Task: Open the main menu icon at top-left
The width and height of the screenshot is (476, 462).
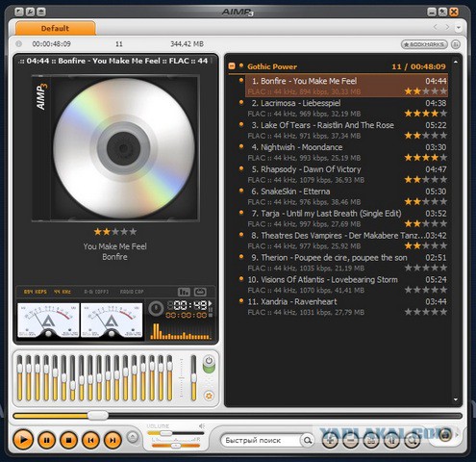Action: [x=19, y=12]
